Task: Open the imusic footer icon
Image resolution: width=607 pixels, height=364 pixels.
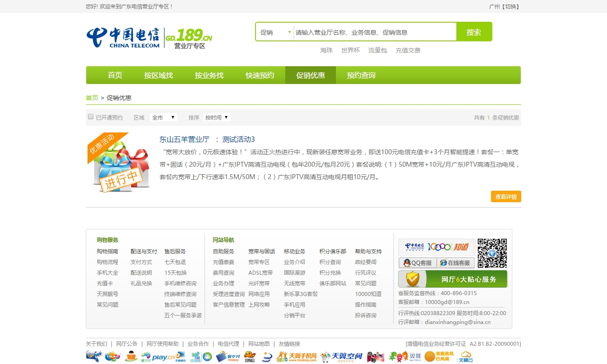Action: point(113,356)
